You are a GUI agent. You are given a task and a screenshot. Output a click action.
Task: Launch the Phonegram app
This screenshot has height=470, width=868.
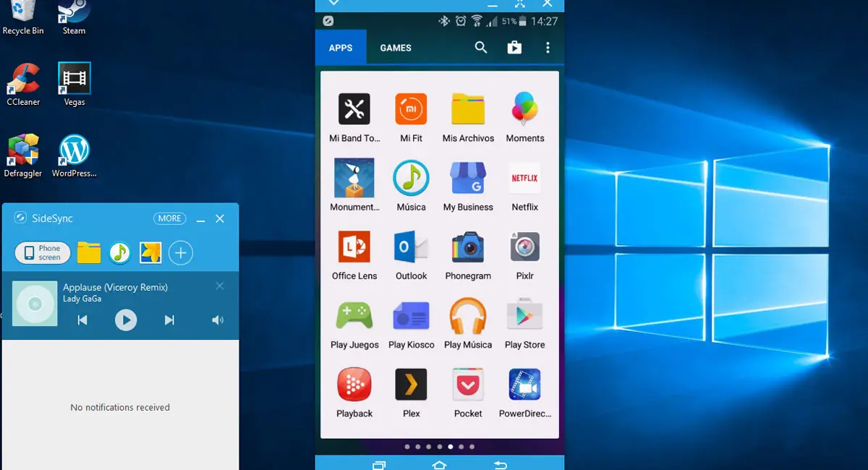point(468,247)
